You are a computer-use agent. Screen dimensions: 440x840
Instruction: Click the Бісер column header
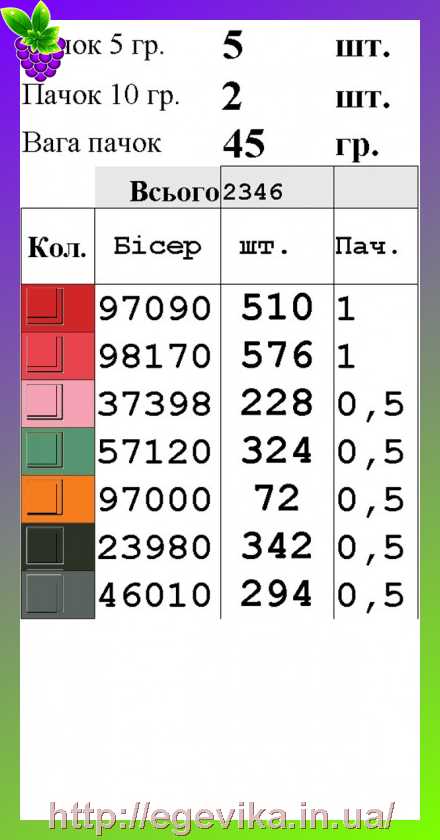point(158,246)
